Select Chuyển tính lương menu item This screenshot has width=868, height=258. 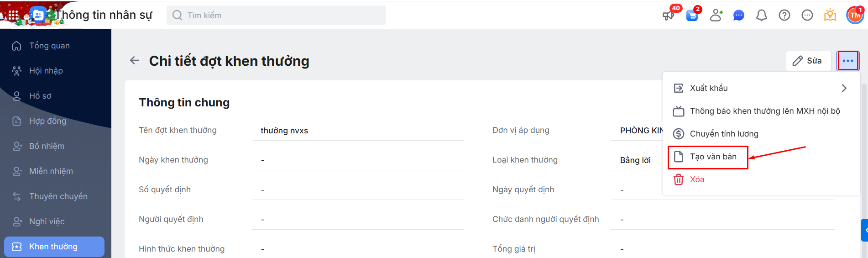(x=761, y=134)
